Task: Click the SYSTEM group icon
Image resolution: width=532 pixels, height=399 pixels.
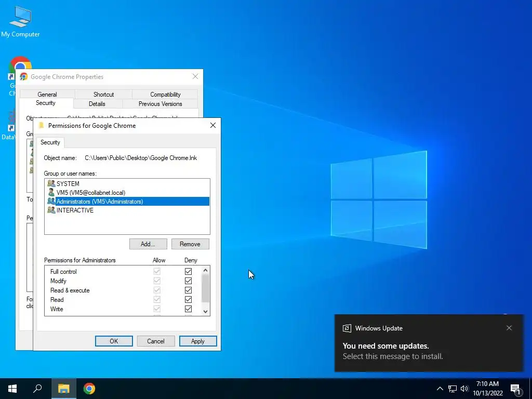Action: 51,183
